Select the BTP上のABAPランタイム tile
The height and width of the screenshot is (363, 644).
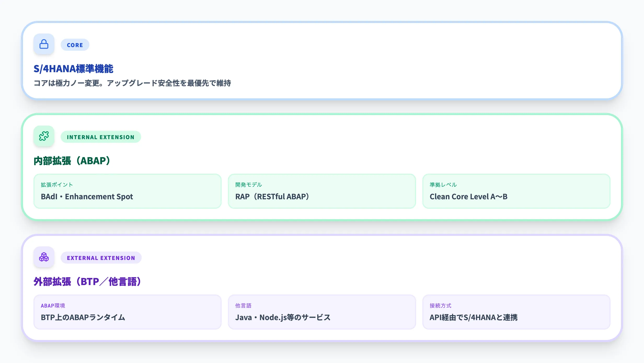pyautogui.click(x=127, y=312)
